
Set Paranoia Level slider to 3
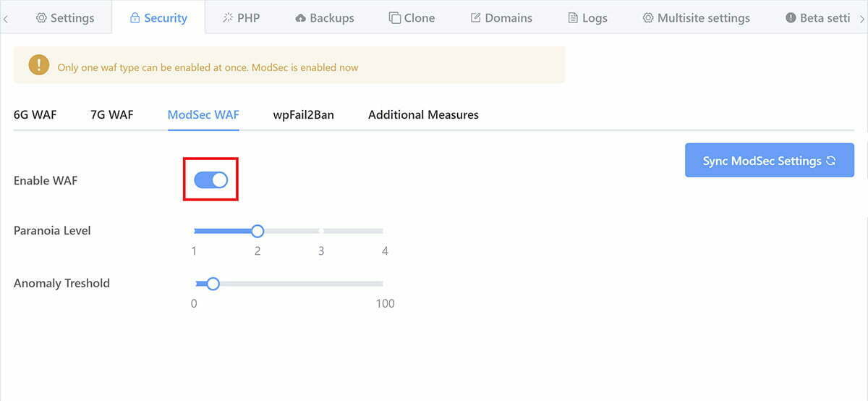point(321,231)
